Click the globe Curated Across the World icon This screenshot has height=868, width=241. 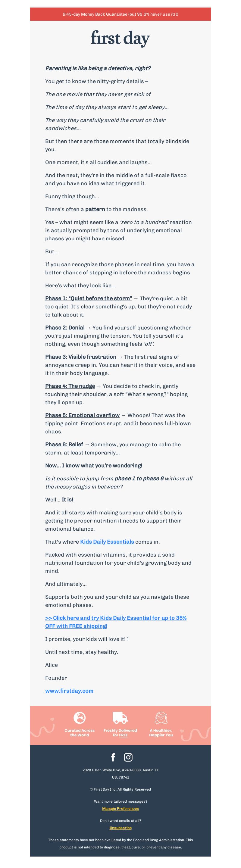80,718
